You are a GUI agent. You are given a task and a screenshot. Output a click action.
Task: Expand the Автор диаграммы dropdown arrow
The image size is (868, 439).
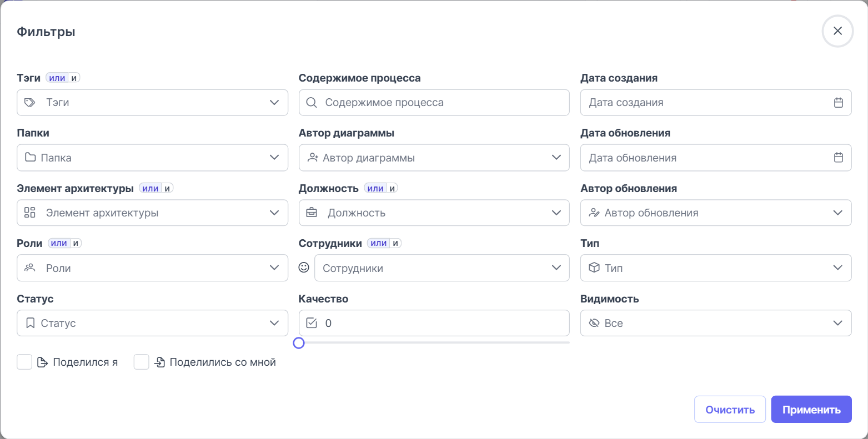pyautogui.click(x=556, y=158)
